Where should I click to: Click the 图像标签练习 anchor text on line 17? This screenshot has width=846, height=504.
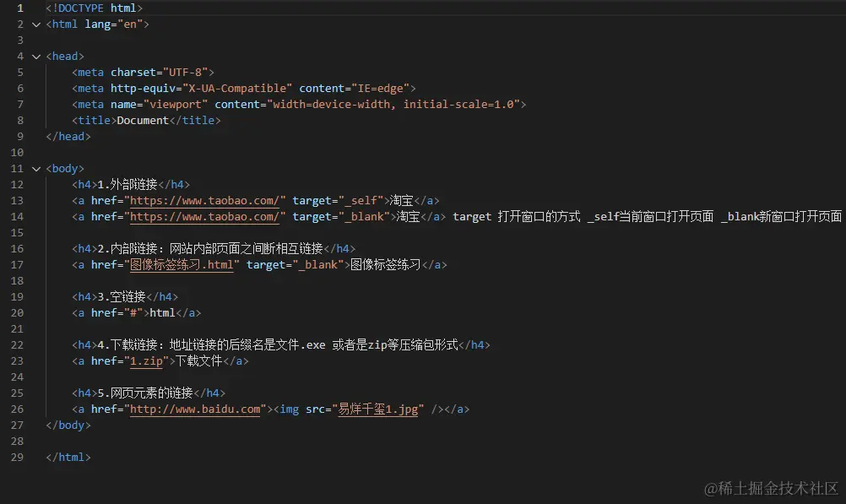[385, 265]
